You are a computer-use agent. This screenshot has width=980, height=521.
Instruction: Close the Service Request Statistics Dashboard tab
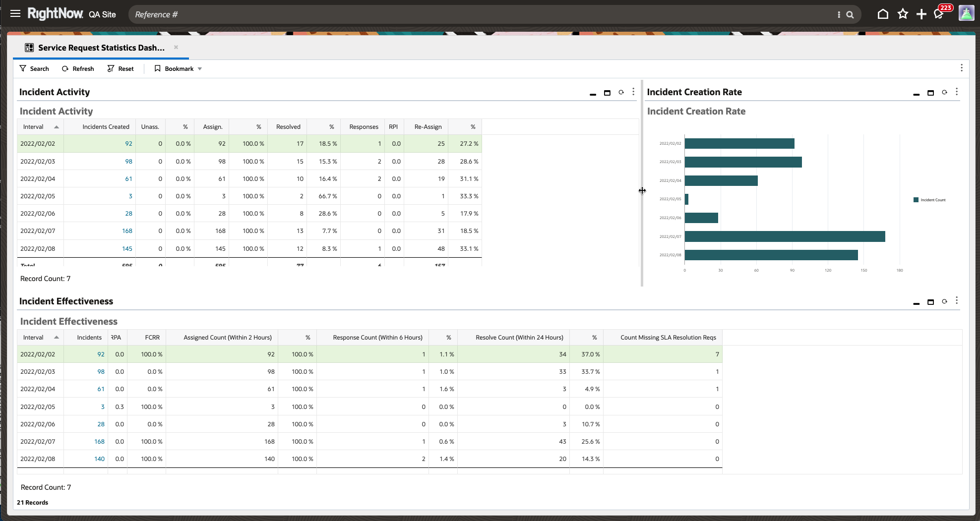(176, 47)
